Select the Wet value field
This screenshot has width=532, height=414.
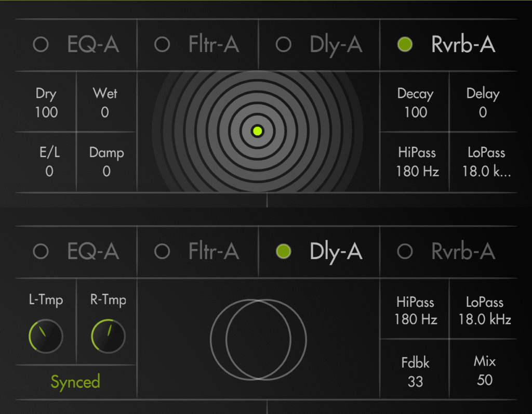coord(105,112)
